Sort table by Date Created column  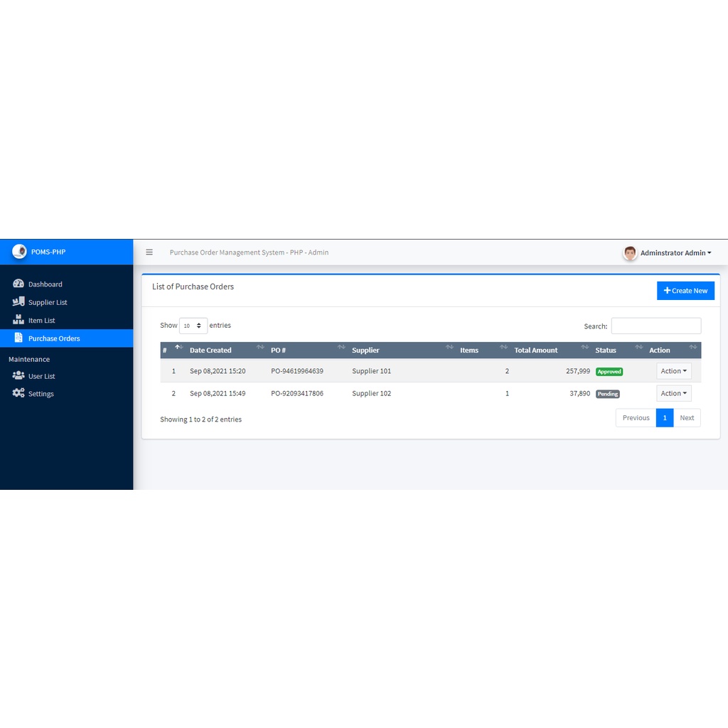coord(210,350)
